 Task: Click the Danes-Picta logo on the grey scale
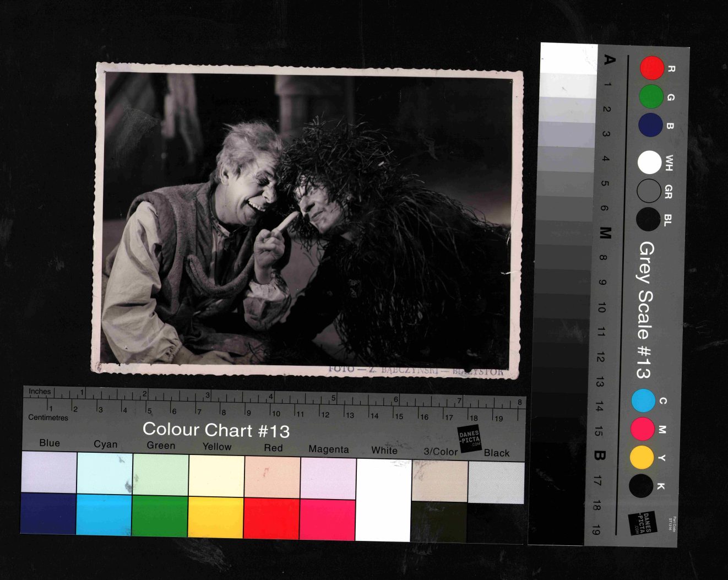click(642, 522)
